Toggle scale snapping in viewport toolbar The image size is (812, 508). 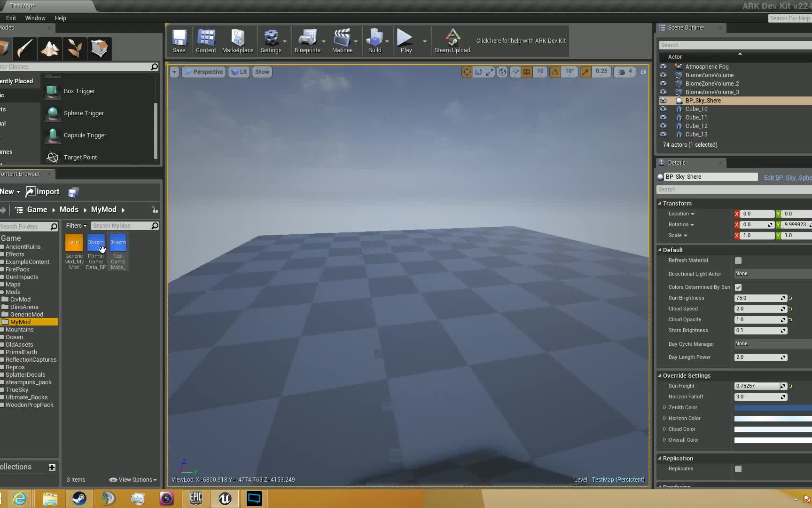click(586, 72)
